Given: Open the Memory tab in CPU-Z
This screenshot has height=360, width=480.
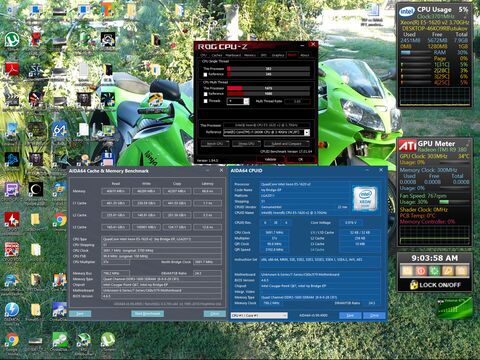Looking at the screenshot, I should point(250,55).
